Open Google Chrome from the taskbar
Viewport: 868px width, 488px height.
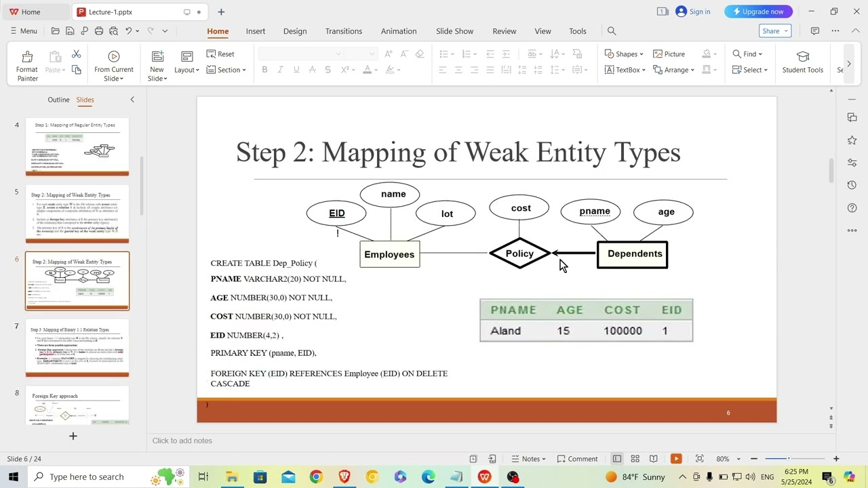point(316,477)
